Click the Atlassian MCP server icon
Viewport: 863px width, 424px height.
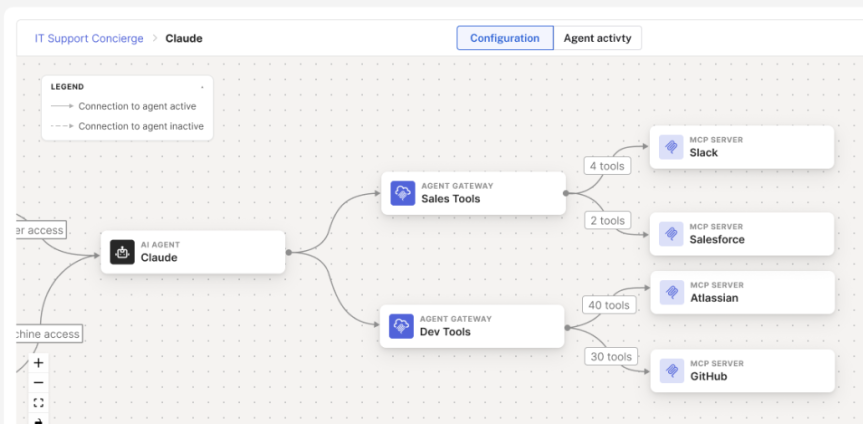click(672, 292)
